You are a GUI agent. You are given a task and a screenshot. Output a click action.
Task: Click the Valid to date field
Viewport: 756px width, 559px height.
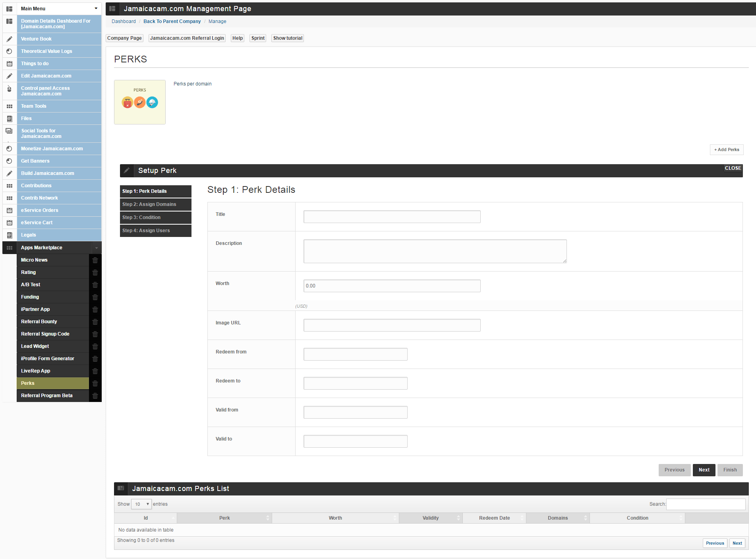pos(355,441)
